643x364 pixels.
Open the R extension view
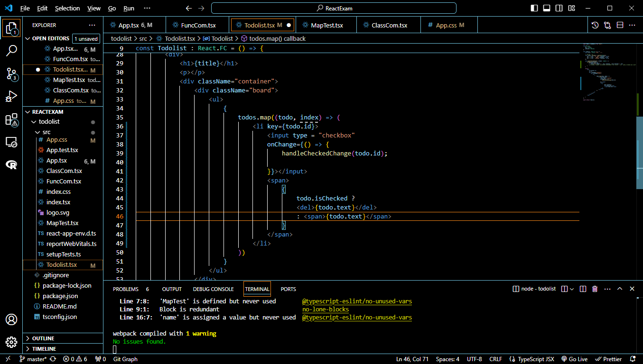coord(11,165)
